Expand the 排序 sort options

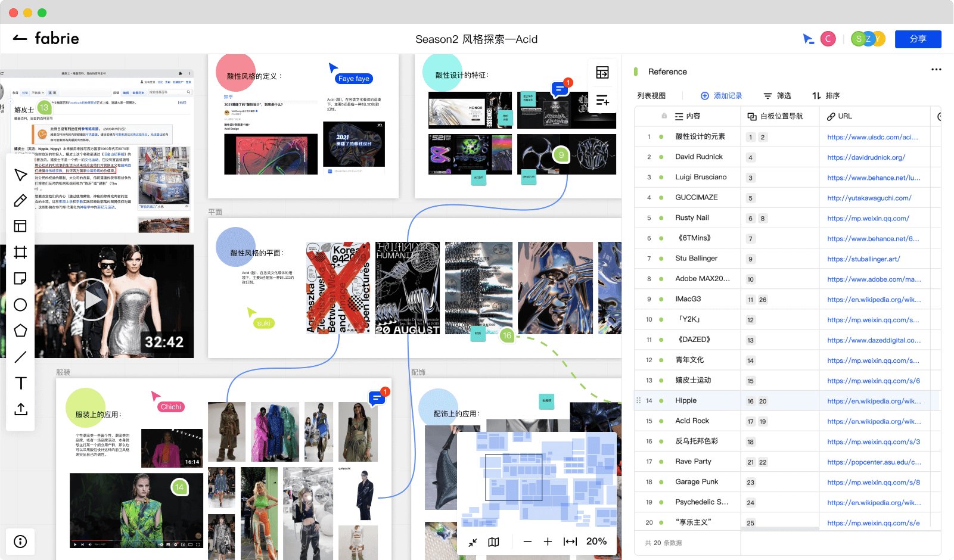click(x=826, y=96)
